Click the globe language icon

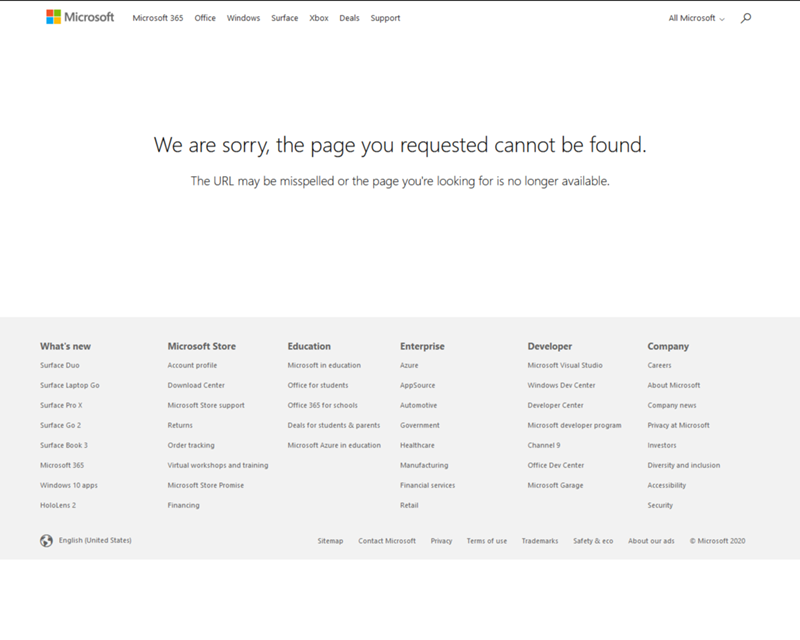click(46, 540)
